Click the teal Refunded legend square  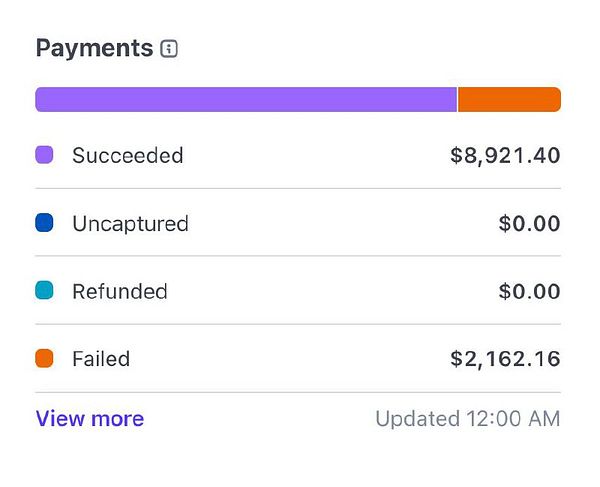click(44, 291)
